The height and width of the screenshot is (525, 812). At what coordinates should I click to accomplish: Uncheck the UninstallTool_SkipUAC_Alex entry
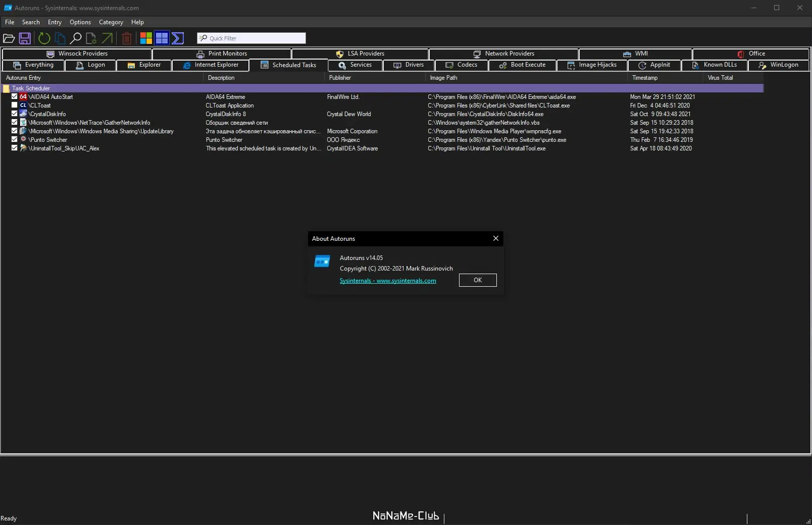pyautogui.click(x=15, y=148)
